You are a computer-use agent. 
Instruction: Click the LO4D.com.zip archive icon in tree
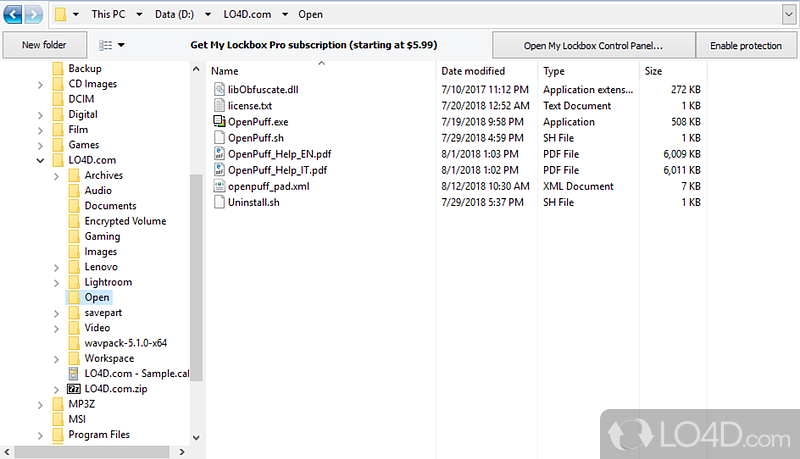(73, 389)
